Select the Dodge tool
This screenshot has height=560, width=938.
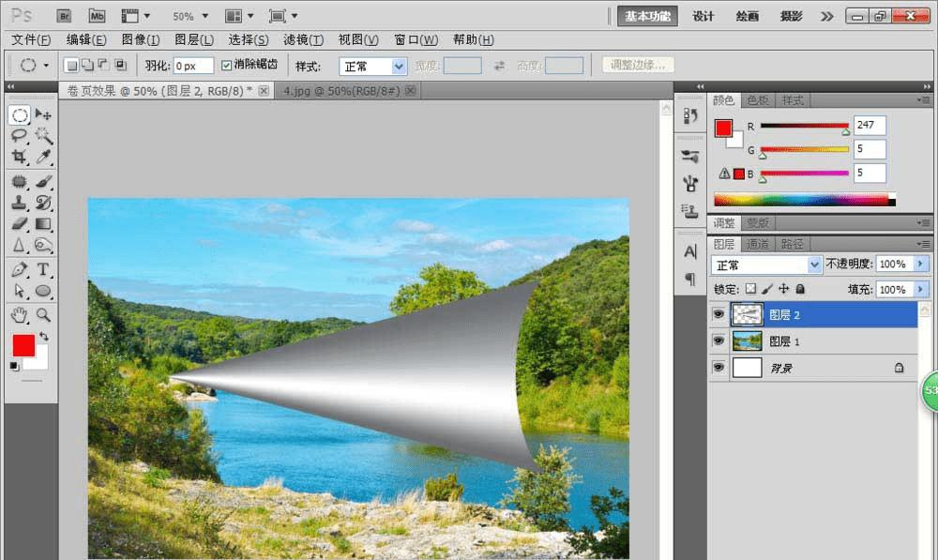click(43, 246)
